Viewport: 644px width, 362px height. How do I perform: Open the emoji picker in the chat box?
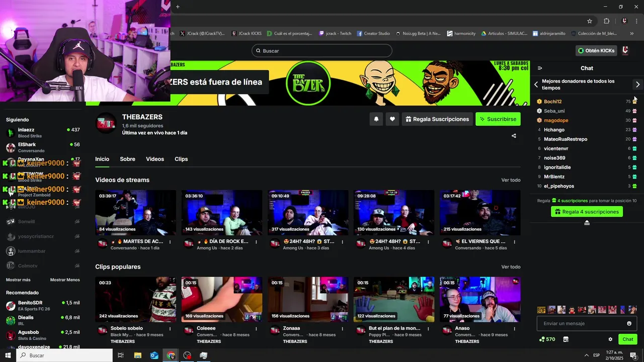point(629,323)
